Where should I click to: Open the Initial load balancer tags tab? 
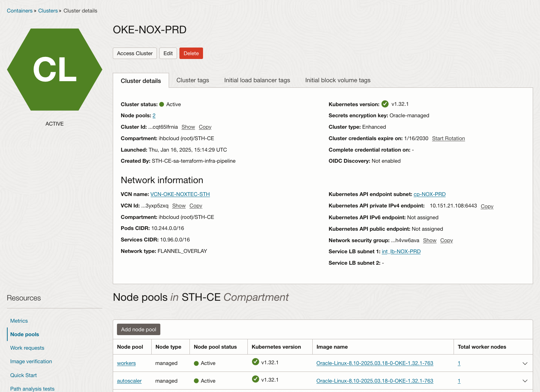point(257,80)
